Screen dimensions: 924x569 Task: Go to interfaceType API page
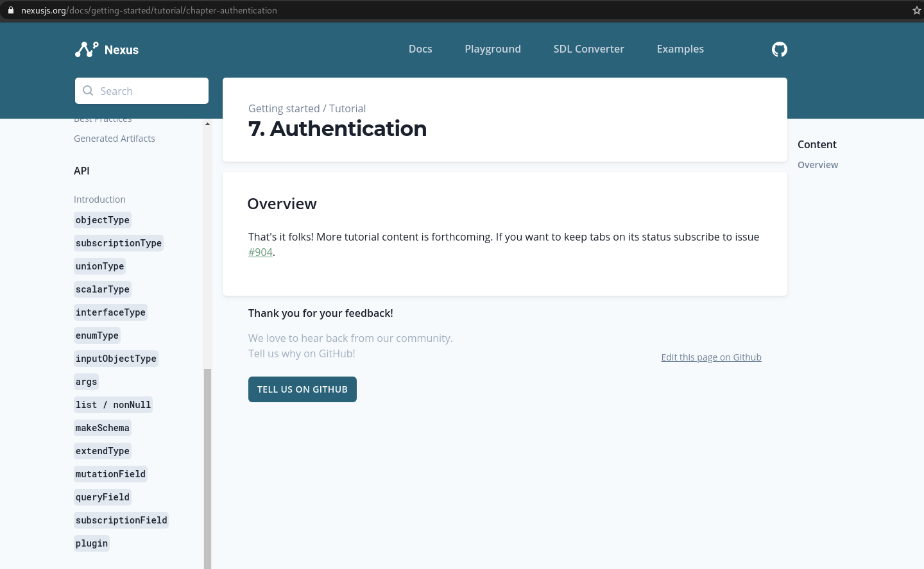(x=110, y=312)
